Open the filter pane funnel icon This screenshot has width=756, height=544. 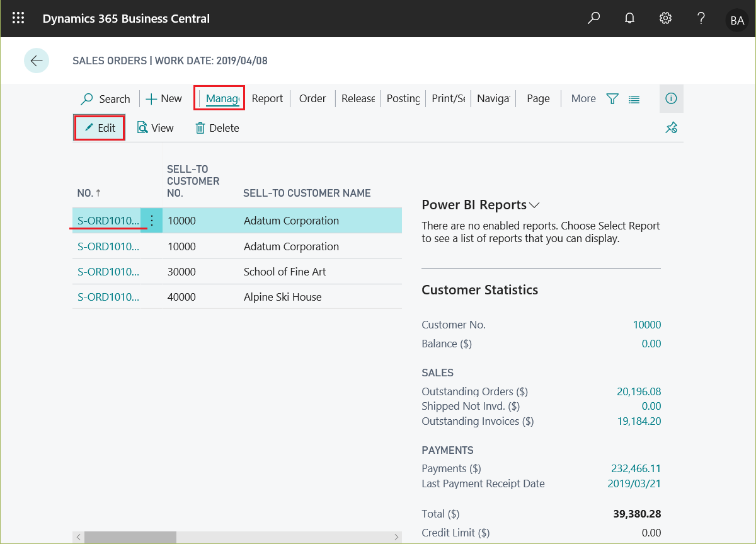(x=612, y=98)
